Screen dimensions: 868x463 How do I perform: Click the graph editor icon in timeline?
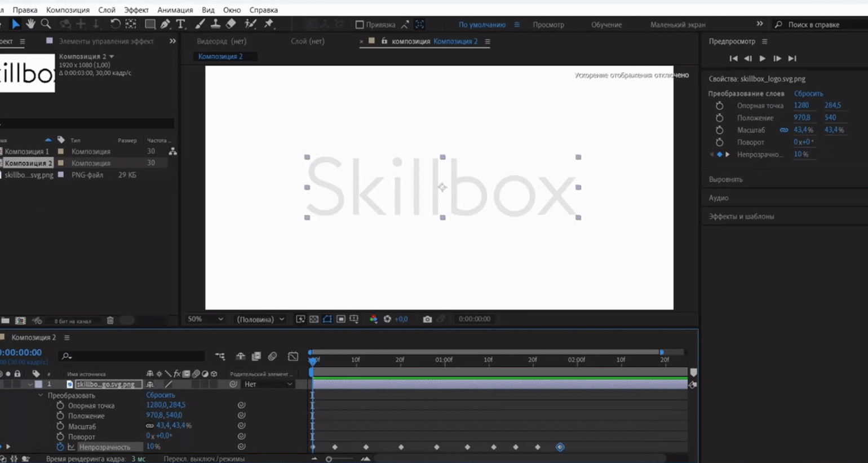[293, 356]
